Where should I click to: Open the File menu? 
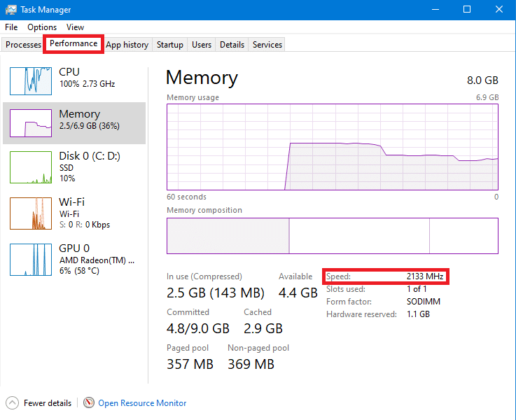[x=11, y=27]
